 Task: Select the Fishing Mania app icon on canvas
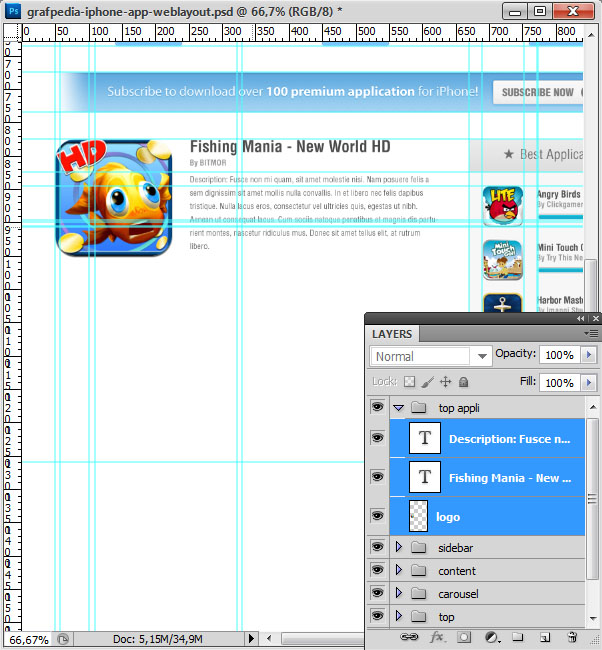tap(114, 198)
